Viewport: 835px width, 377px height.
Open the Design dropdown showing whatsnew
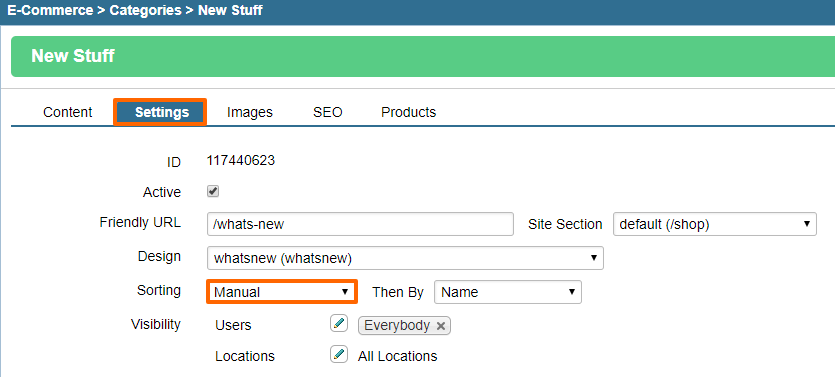coord(405,258)
